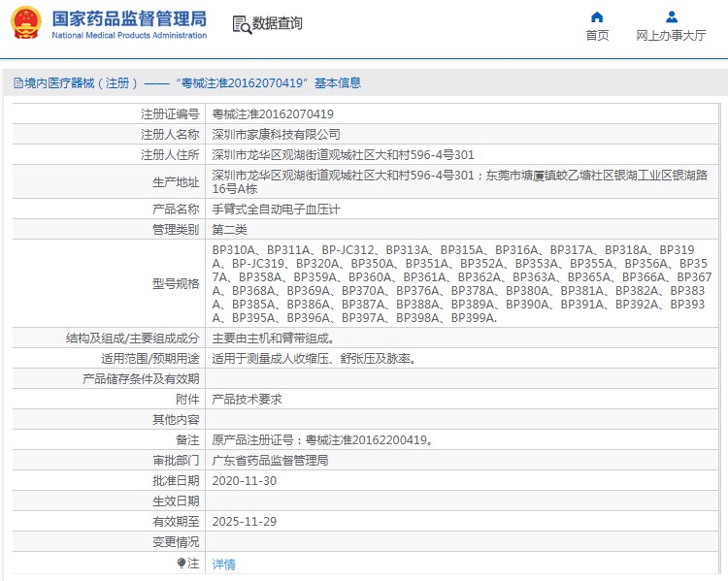
Task: Click approval date 2020-11-30
Action: point(245,481)
